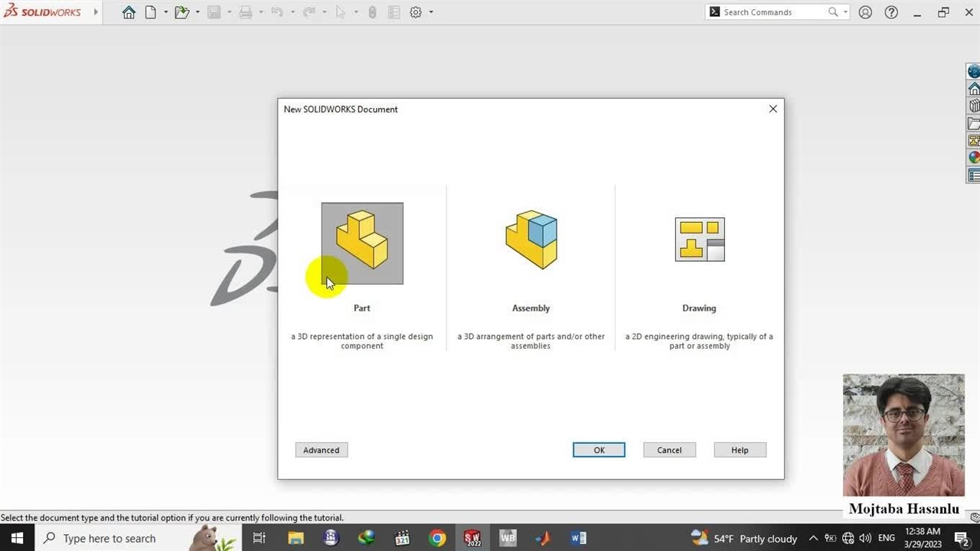This screenshot has height=551, width=980.
Task: Open the Help question mark icon
Action: coord(891,12)
